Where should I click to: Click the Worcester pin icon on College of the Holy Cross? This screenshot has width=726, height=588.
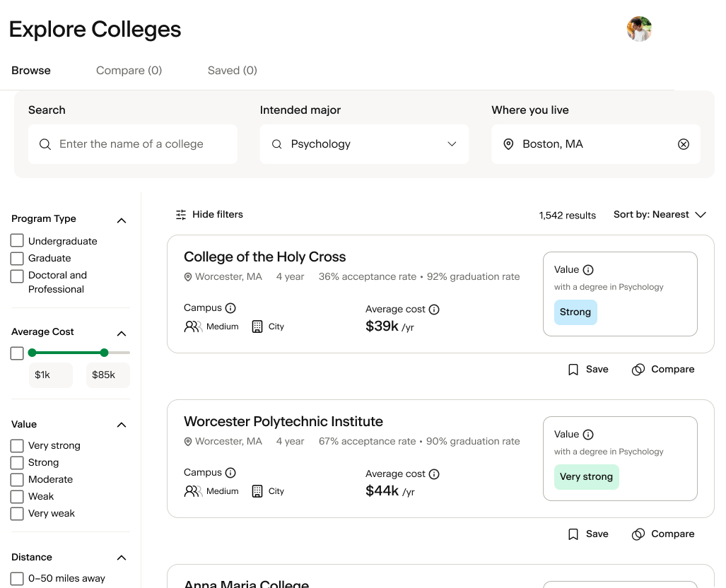click(188, 277)
